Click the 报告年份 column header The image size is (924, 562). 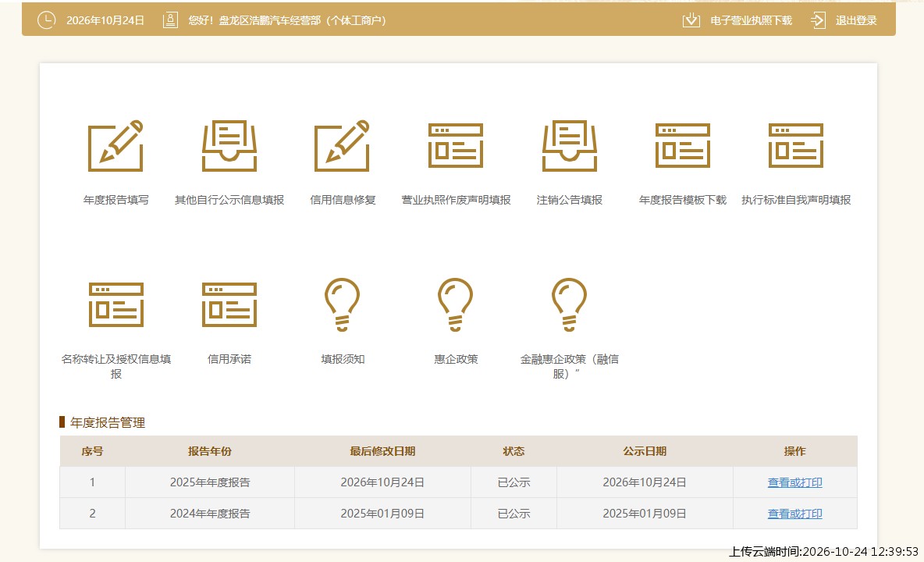click(210, 451)
